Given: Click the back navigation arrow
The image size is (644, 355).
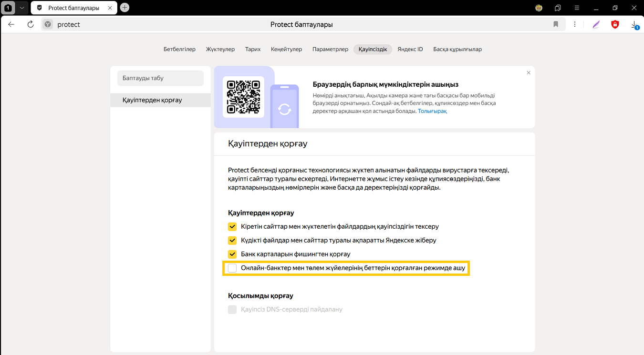Looking at the screenshot, I should click(11, 24).
